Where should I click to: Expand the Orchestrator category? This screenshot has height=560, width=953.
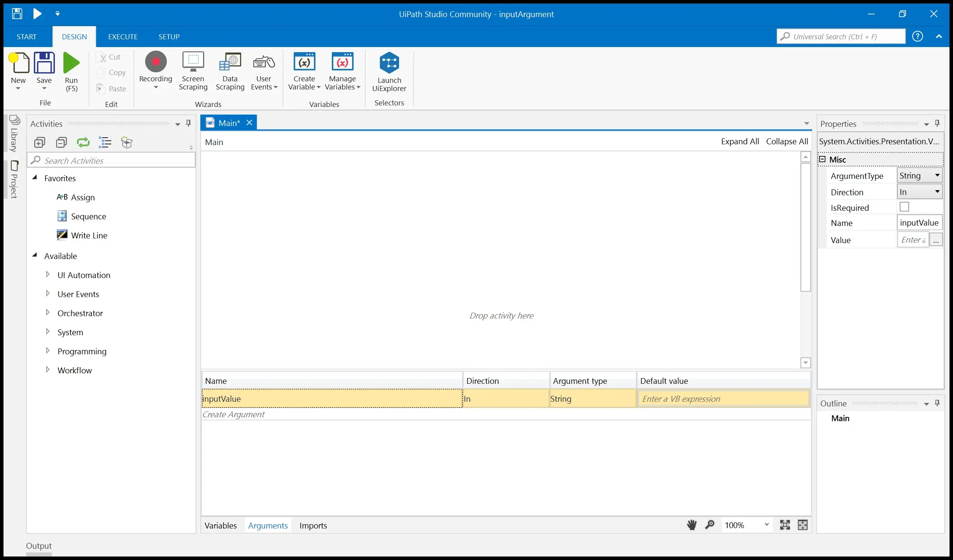(x=47, y=313)
